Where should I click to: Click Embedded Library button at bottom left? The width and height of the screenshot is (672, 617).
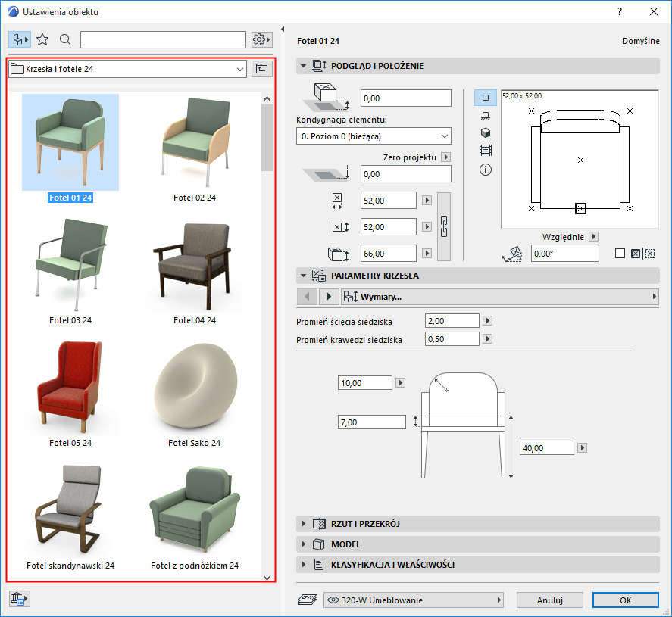(19, 600)
